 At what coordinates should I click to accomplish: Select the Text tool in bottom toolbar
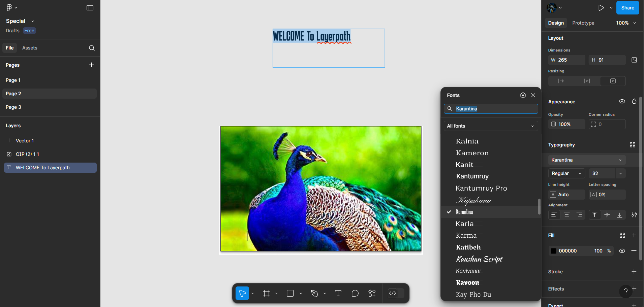click(338, 293)
